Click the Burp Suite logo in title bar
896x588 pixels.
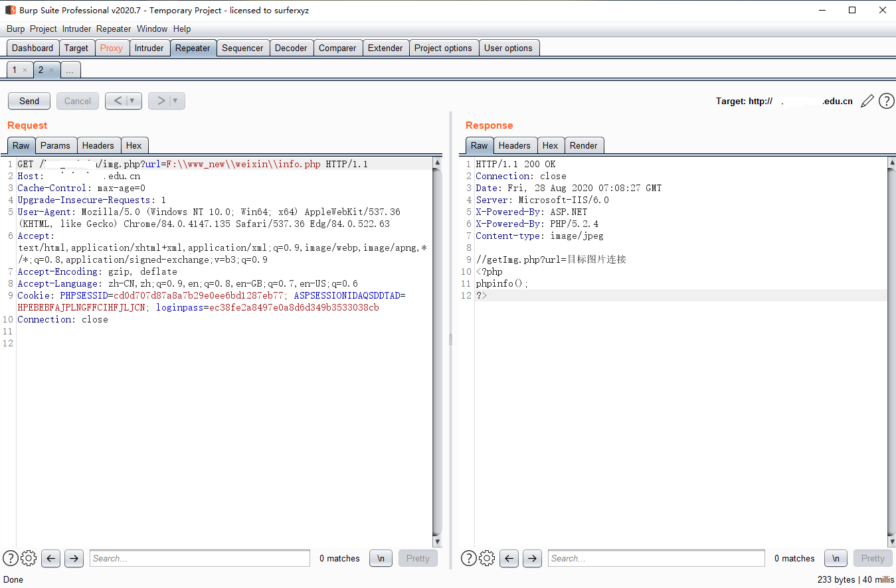pyautogui.click(x=11, y=10)
